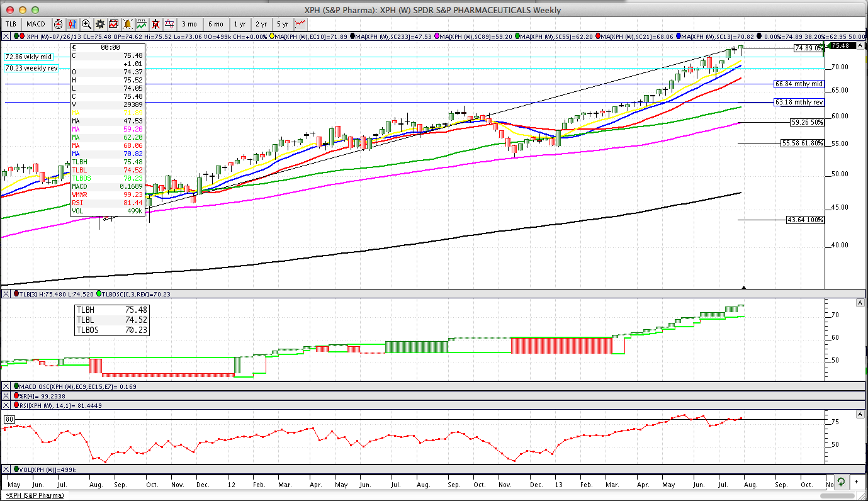
Task: Click the 80 level label in RSI pane
Action: (9, 419)
